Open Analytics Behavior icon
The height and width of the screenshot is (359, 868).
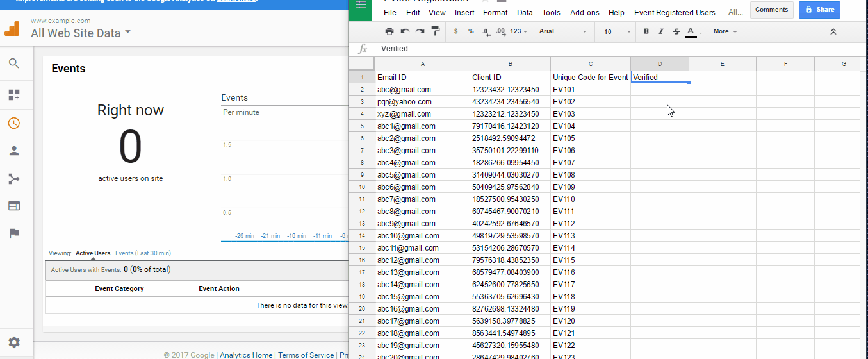[14, 206]
